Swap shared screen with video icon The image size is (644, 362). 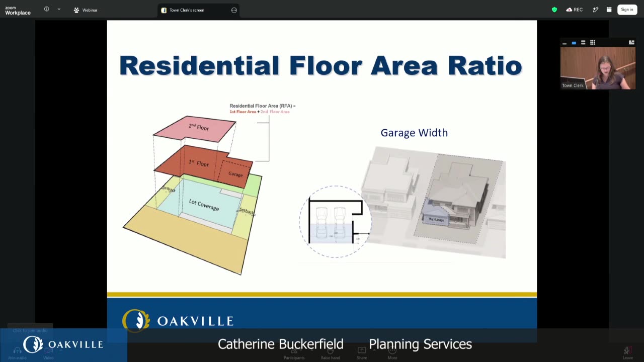[x=631, y=43]
